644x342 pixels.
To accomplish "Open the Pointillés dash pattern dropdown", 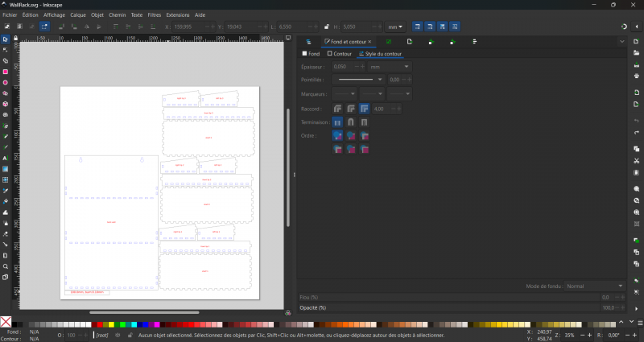I will tap(358, 80).
